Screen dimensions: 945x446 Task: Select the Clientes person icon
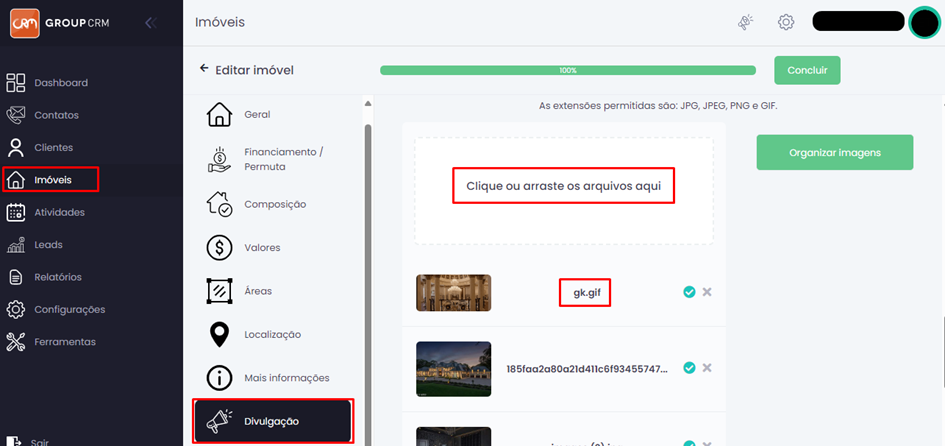coord(16,148)
